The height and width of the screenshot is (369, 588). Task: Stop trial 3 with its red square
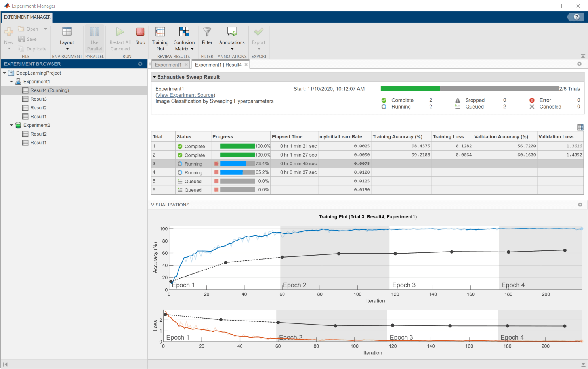pyautogui.click(x=216, y=164)
